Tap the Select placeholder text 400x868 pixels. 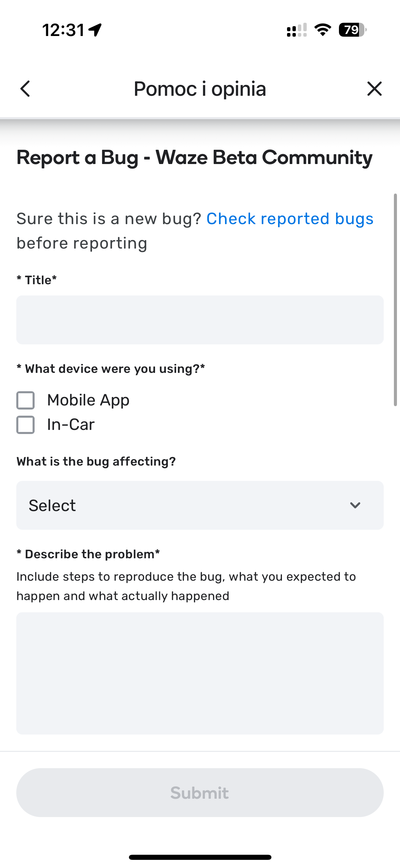(x=52, y=505)
